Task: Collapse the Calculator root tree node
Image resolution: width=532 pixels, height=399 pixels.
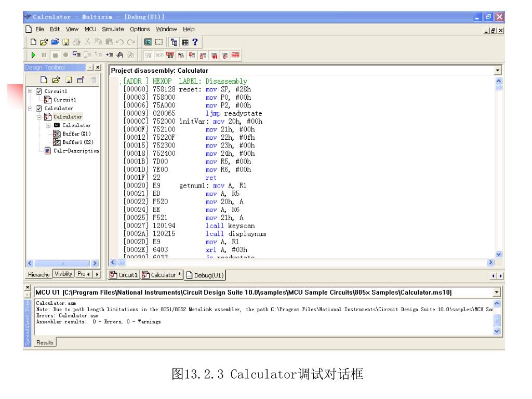Action: 30,108
